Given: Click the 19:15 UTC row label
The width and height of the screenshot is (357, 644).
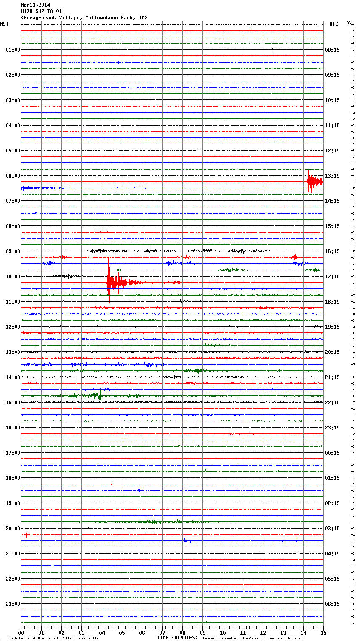Looking at the screenshot, I should (332, 327).
